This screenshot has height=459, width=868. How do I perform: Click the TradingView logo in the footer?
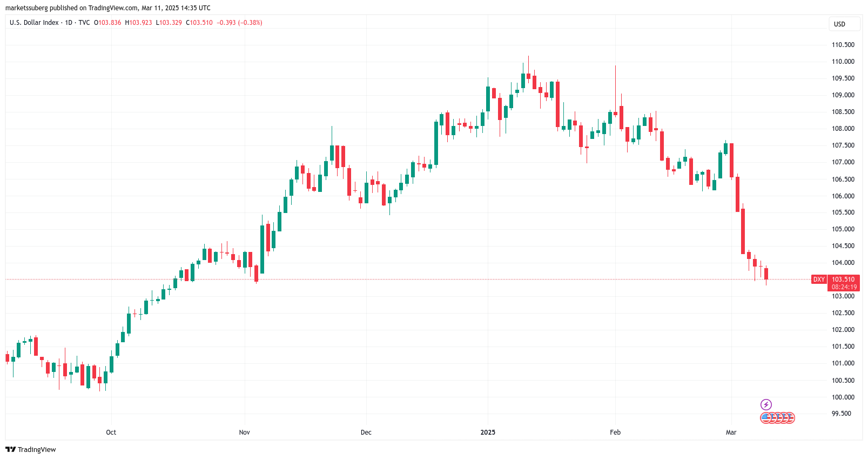coord(10,449)
